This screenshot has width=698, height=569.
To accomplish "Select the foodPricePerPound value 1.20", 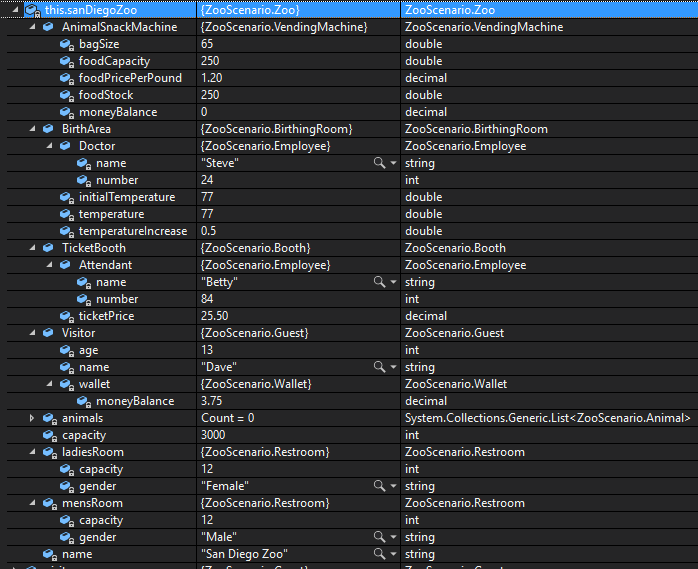I will 211,78.
